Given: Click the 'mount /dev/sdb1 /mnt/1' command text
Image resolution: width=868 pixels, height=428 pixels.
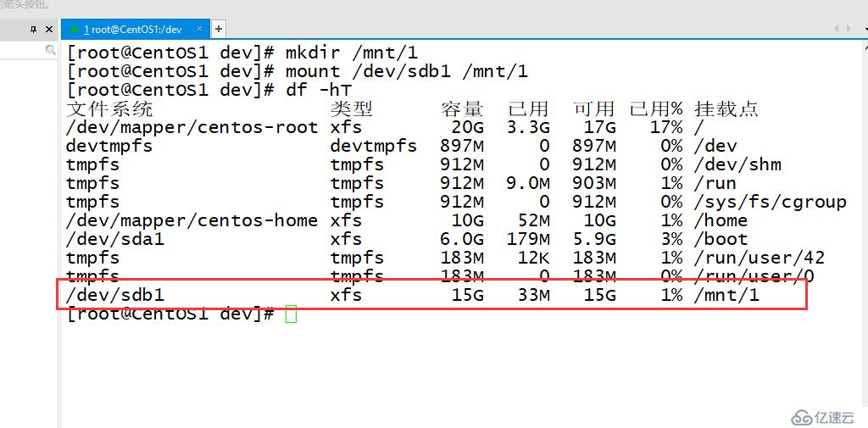Looking at the screenshot, I should click(x=406, y=72).
